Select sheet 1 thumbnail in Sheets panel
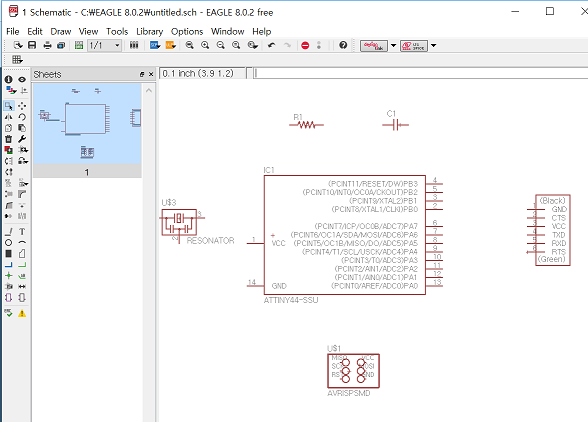 coord(87,130)
